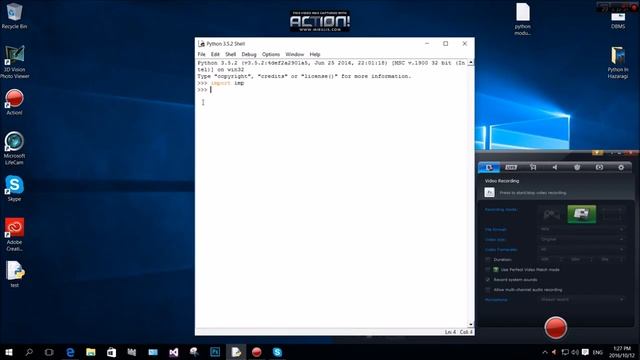Select the Microsoft LifeCam desktop icon

coord(14,148)
